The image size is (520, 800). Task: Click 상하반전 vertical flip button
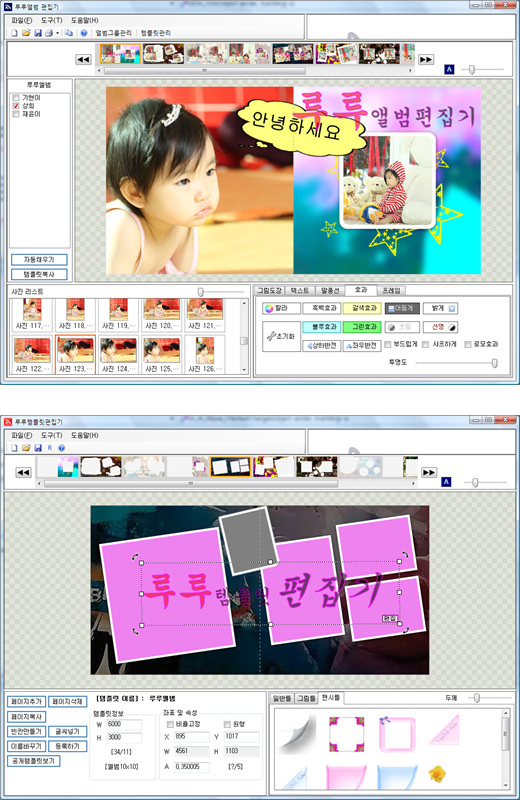321,345
